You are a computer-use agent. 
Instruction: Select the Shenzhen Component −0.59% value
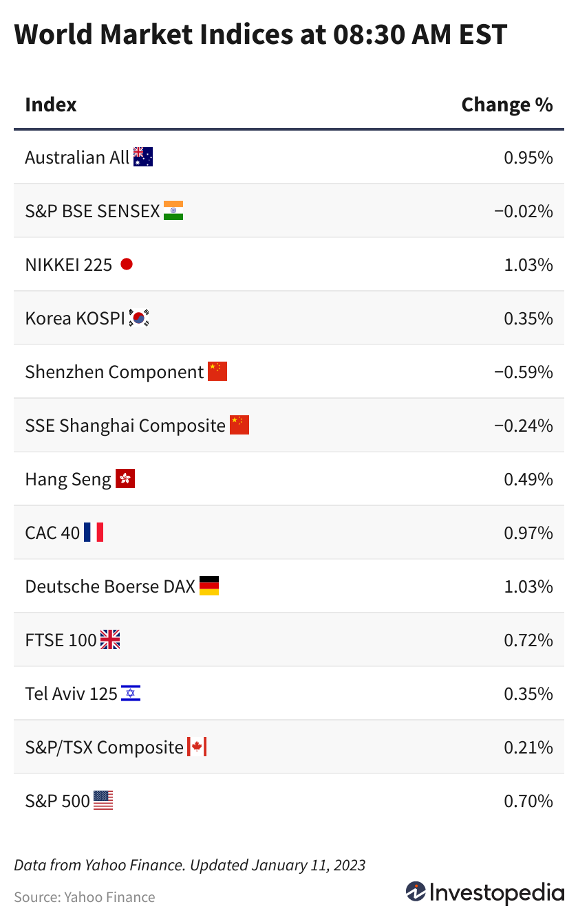click(524, 371)
